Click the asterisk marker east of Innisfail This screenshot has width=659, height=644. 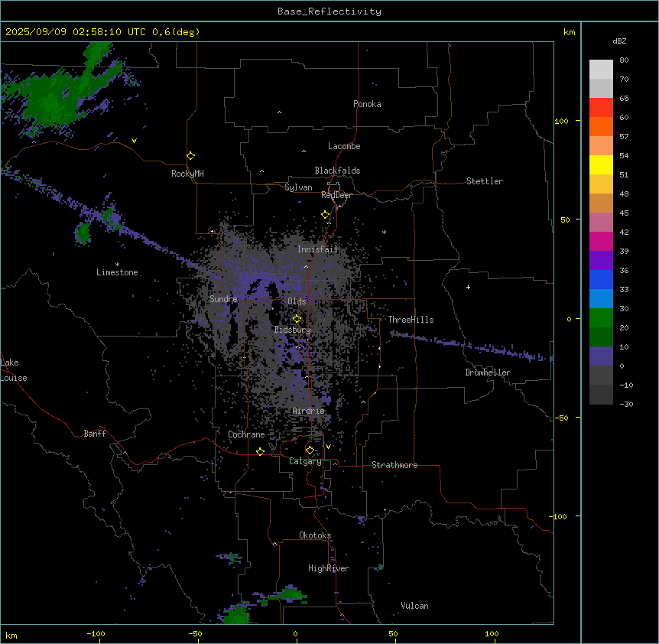(384, 232)
